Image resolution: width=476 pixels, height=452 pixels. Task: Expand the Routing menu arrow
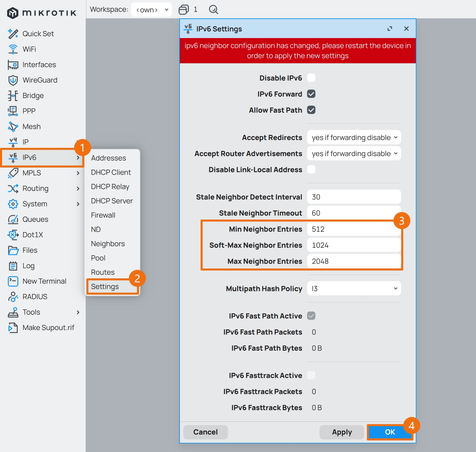78,189
